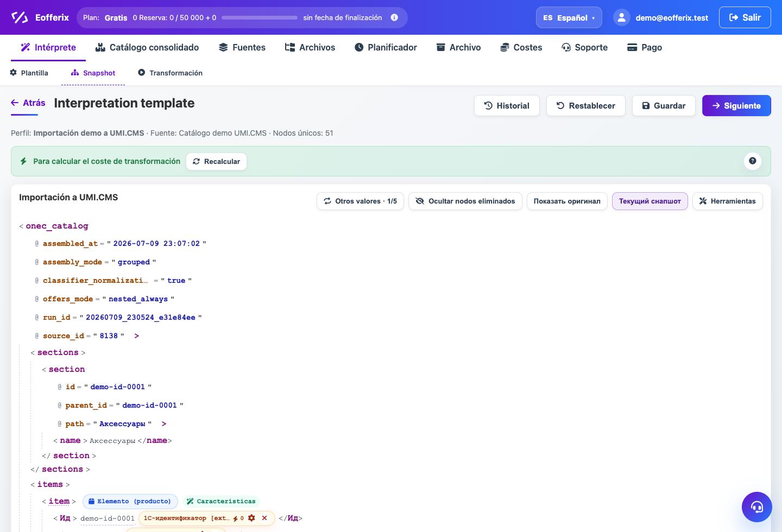Collapse the items node

pos(50,484)
